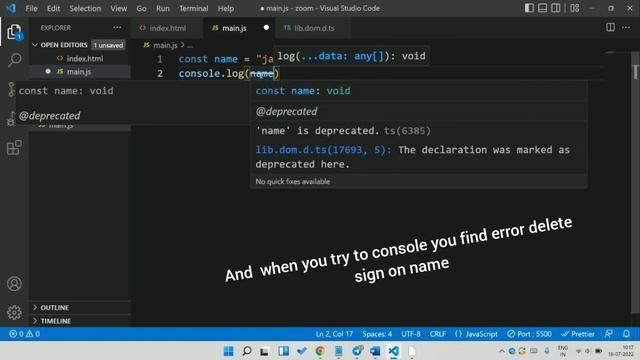Screen dimensions: 640x360
Task: Open Word from the taskbar
Action: coord(375,351)
